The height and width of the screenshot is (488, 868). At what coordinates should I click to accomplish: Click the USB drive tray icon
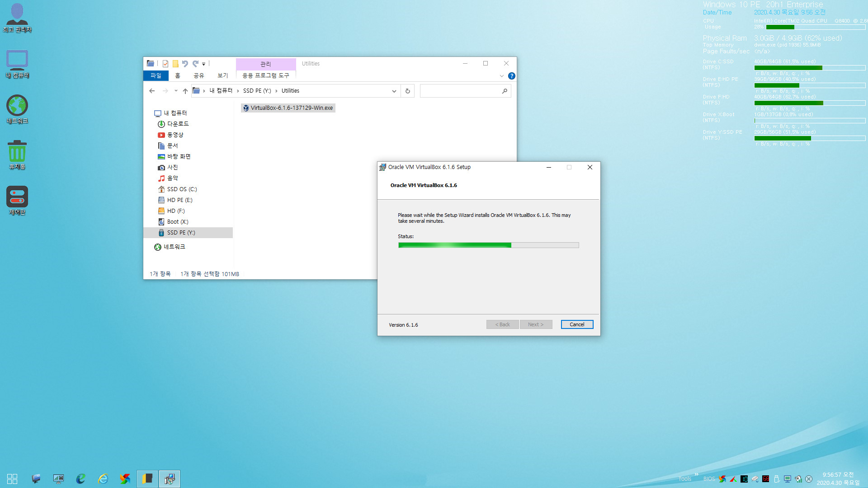pyautogui.click(x=777, y=479)
